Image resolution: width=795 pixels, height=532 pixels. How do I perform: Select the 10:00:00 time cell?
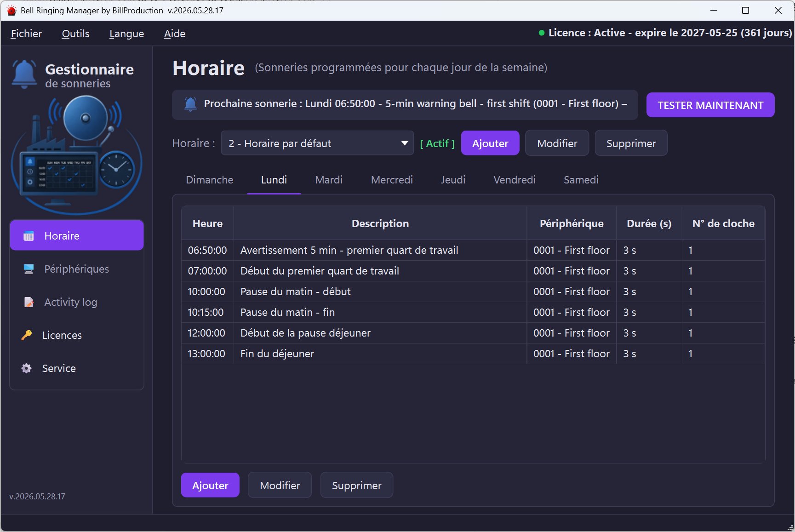pos(207,292)
